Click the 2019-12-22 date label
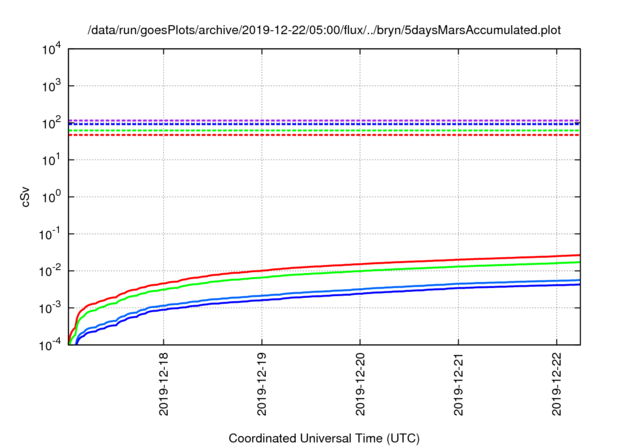 point(557,384)
